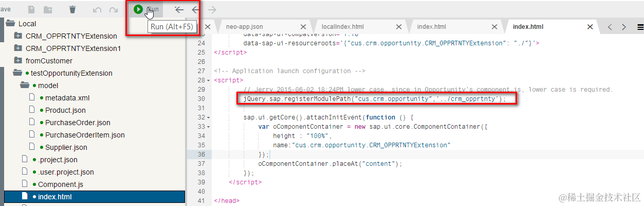Click the data-sap-ui-resourceroots code line
The width and height of the screenshot is (644, 206).
[391, 43]
